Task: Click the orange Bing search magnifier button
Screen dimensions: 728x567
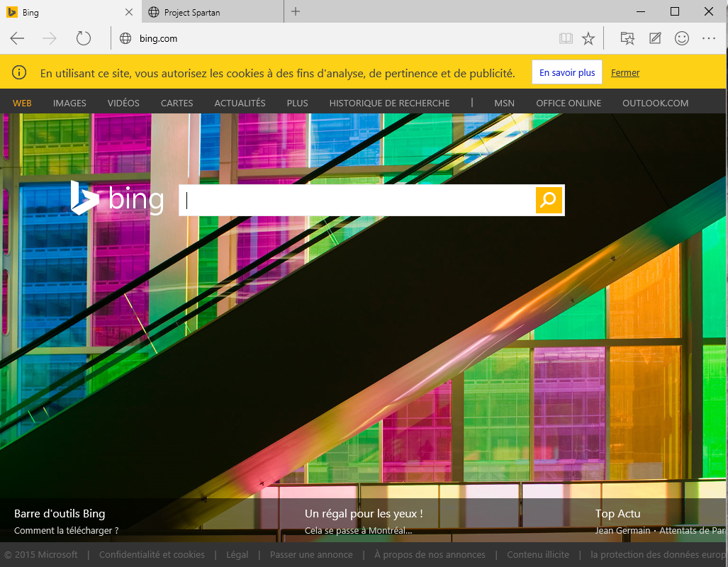Action: pyautogui.click(x=549, y=200)
